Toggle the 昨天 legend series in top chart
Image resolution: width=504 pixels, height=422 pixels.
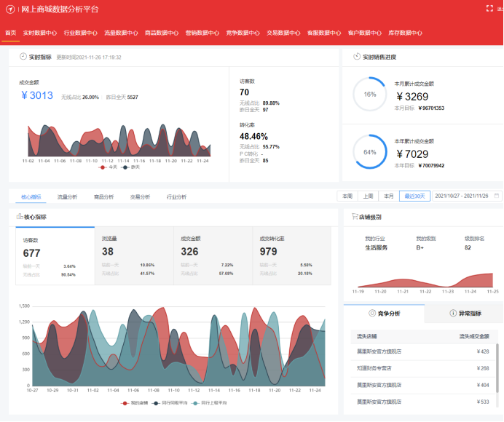click(x=130, y=167)
